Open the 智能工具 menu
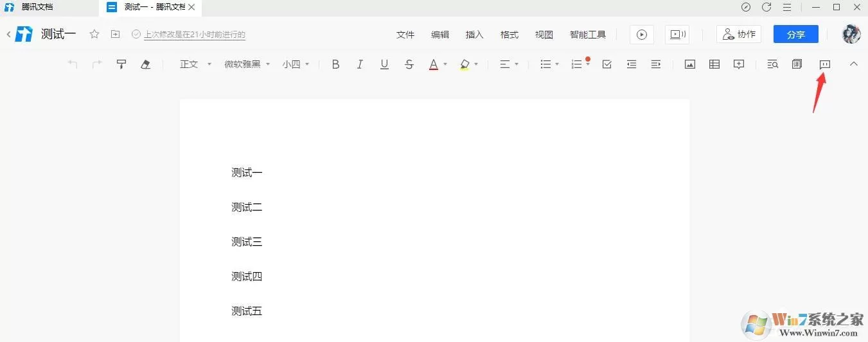 pyautogui.click(x=588, y=35)
